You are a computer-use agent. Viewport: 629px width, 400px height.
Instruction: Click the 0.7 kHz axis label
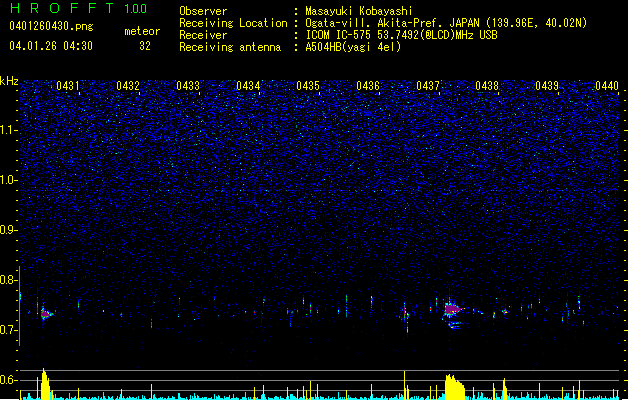point(8,330)
